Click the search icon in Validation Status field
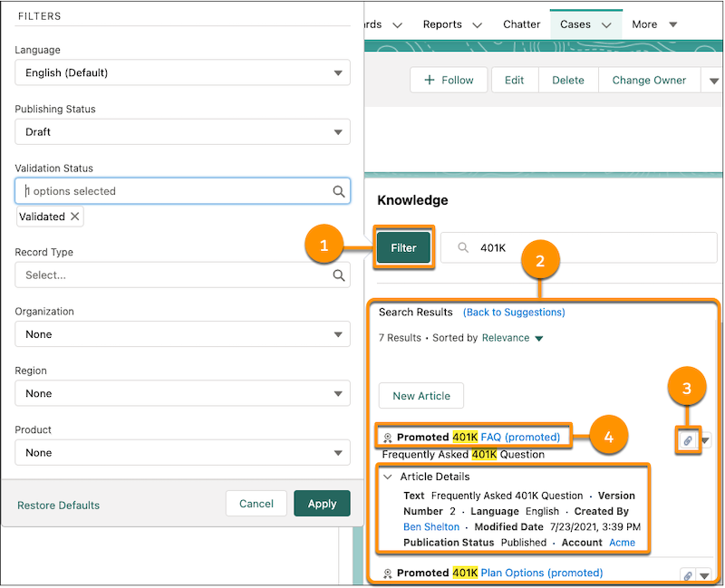 click(338, 191)
